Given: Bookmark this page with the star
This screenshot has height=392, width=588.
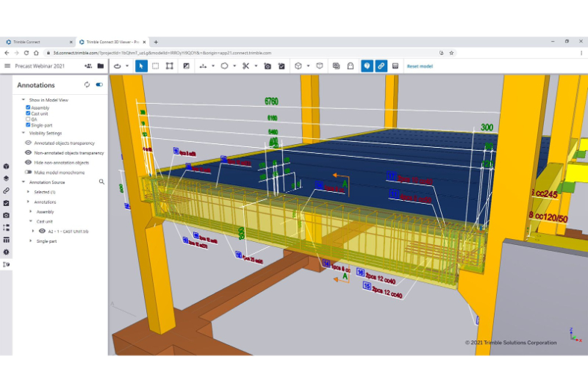Looking at the screenshot, I should click(x=451, y=53).
